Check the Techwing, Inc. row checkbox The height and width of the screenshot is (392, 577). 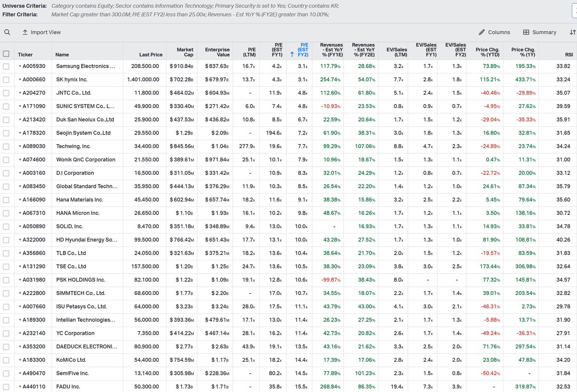[6, 146]
